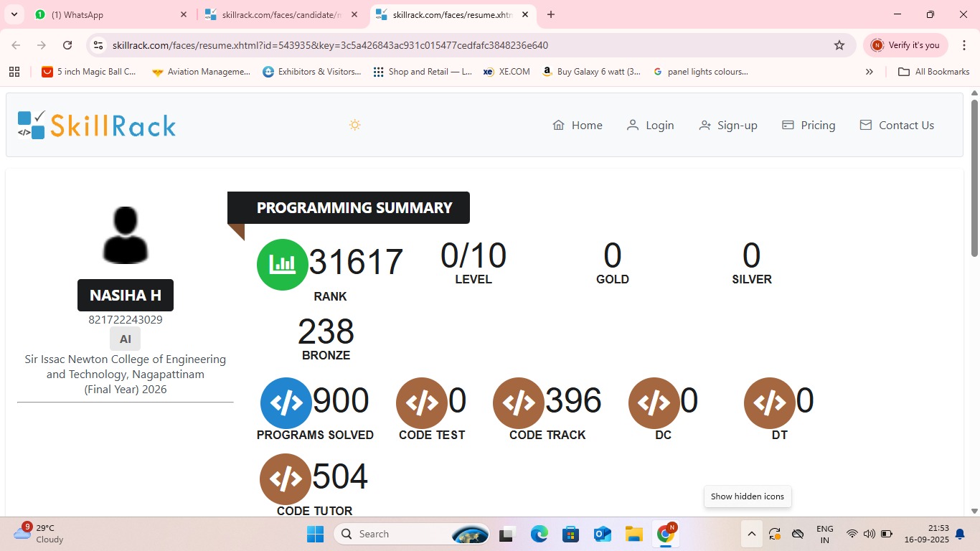Viewport: 980px width, 551px height.
Task: Expand the hidden bookmarks chevron
Action: 870,72
